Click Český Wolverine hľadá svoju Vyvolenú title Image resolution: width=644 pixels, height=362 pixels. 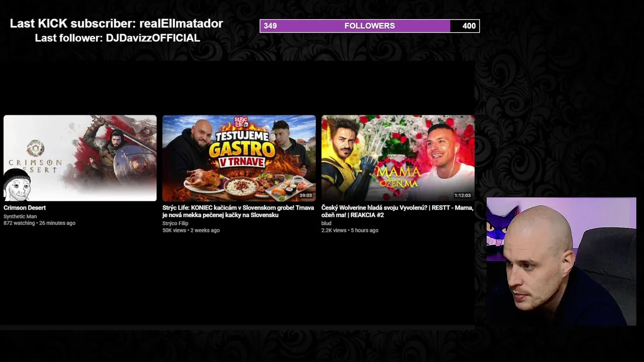pos(397,211)
